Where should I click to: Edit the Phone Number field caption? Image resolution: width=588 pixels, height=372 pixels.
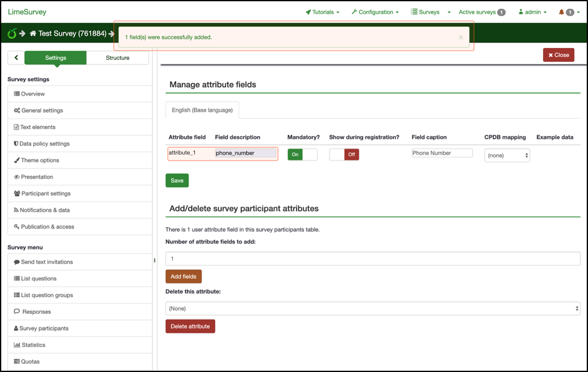tap(442, 153)
